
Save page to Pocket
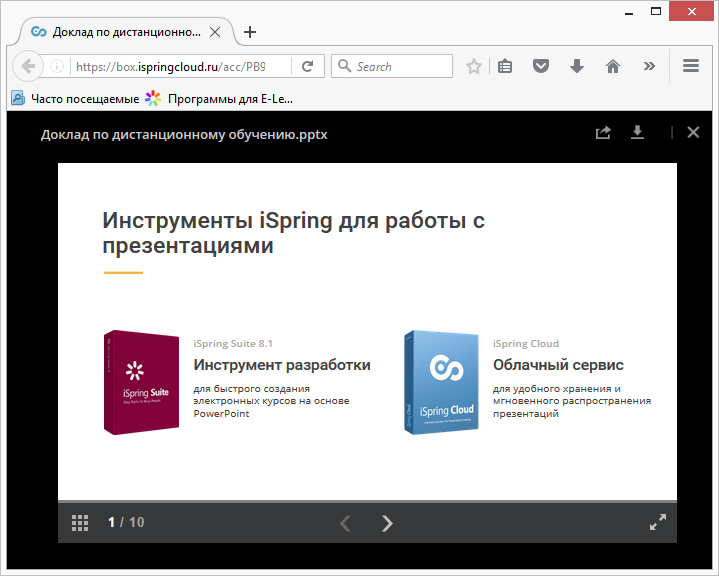click(541, 66)
